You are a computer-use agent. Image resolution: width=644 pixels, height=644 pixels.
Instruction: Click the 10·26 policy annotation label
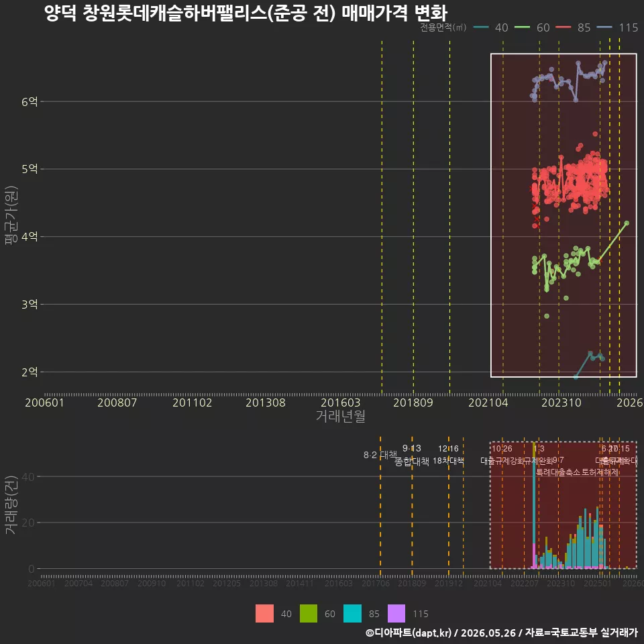click(x=502, y=449)
